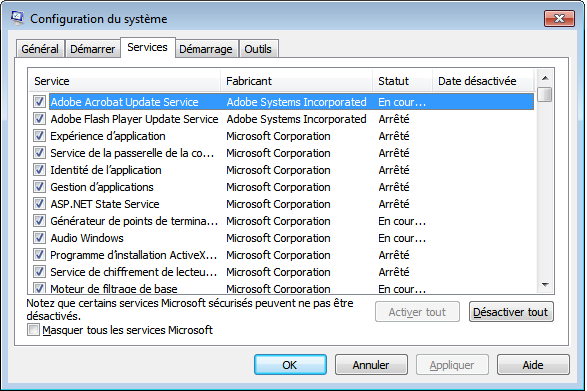Click the system configuration title bar icon
The width and height of the screenshot is (587, 391).
click(17, 18)
